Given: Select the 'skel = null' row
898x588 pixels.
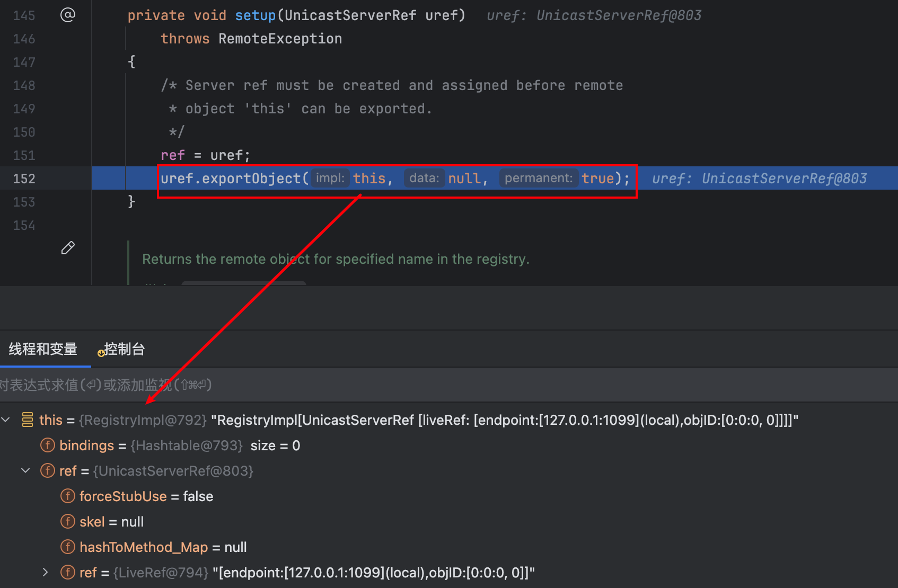Looking at the screenshot, I should click(449, 522).
